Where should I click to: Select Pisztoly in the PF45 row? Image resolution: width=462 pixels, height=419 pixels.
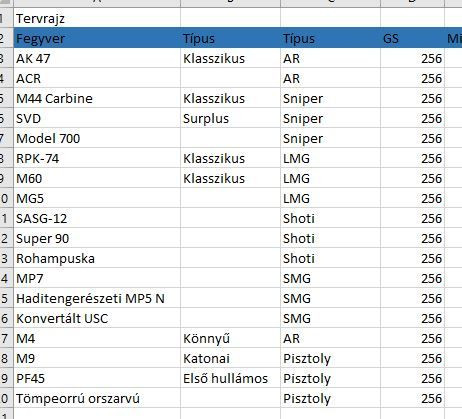[x=330, y=378]
